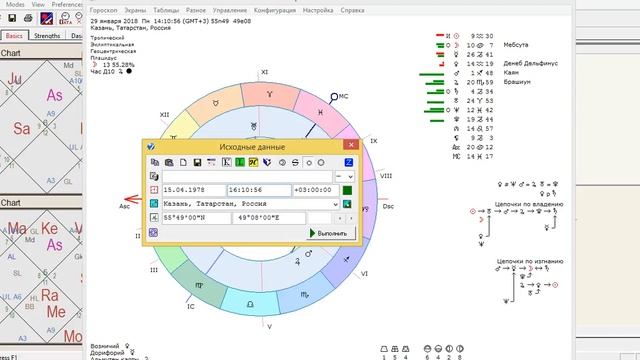
Task: Click the date field 15.04.1978
Action: tap(194, 190)
